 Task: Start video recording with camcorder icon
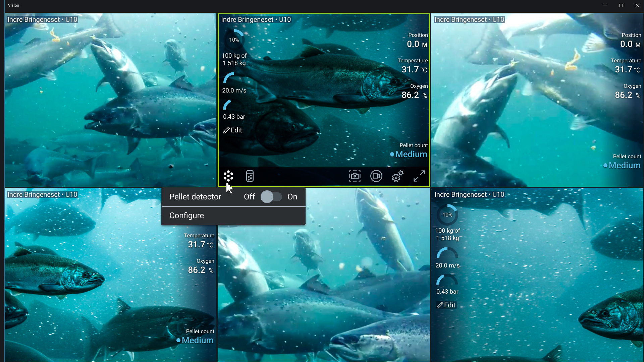[x=376, y=176]
